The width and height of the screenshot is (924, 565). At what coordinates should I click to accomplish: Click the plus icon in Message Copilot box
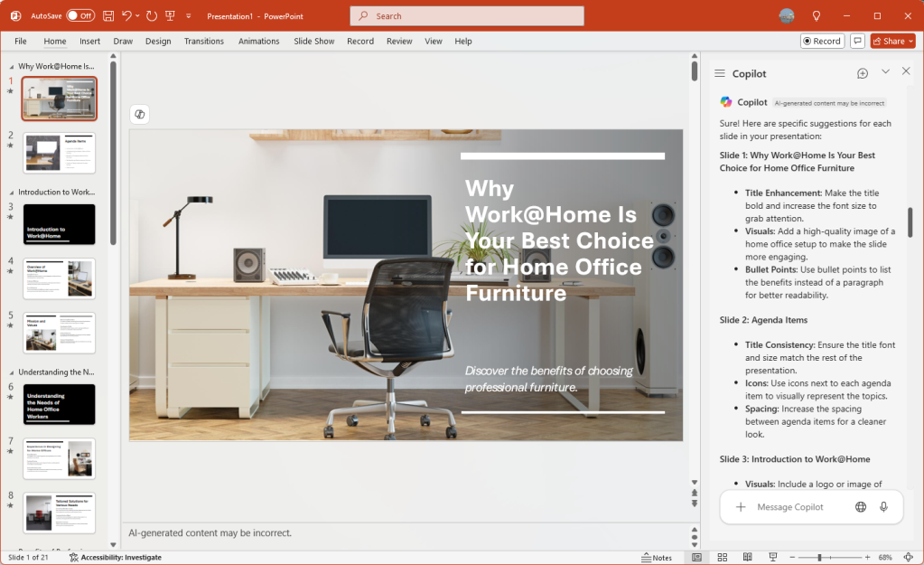pyautogui.click(x=741, y=506)
